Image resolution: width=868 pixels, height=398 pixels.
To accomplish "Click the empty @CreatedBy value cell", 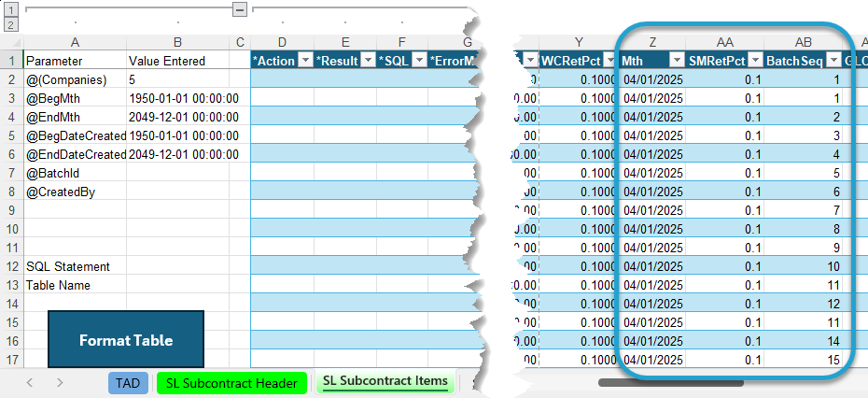I will [x=177, y=192].
